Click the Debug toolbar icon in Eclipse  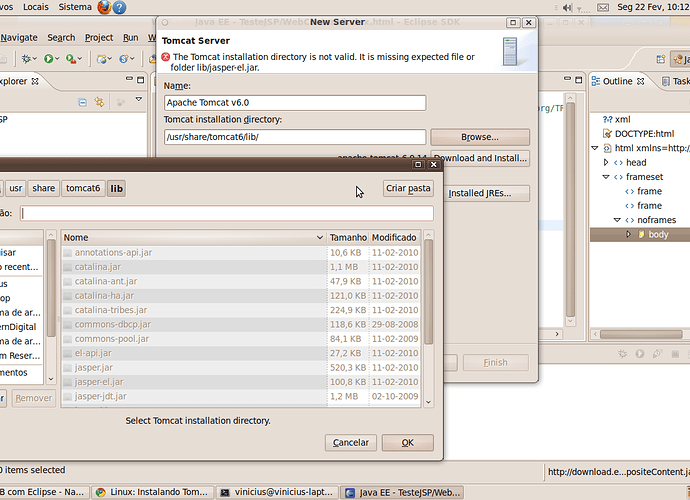pyautogui.click(x=26, y=59)
